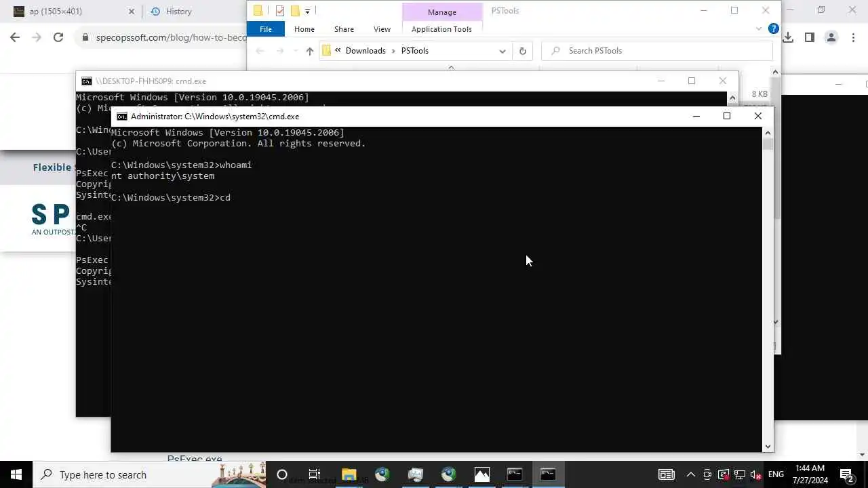Click the Properties checkmark quick access icon
This screenshot has height=488, width=868.
pos(279,11)
